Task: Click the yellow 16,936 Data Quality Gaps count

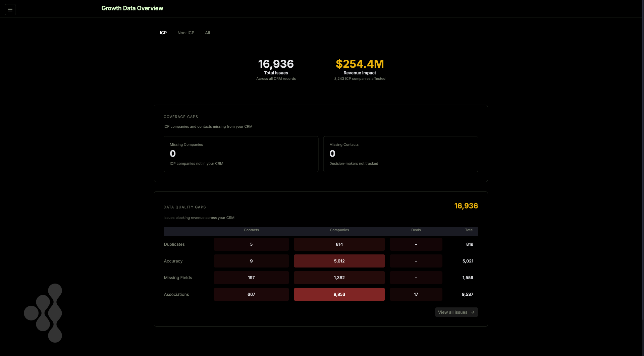Action: point(466,206)
